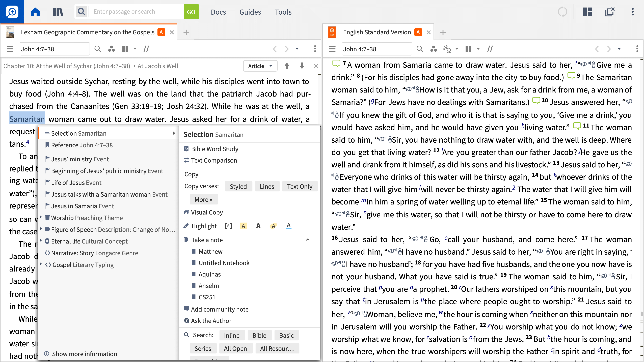Viewport: 644px width, 362px height.
Task: Select Bible Word Study menu entry
Action: pos(214,149)
